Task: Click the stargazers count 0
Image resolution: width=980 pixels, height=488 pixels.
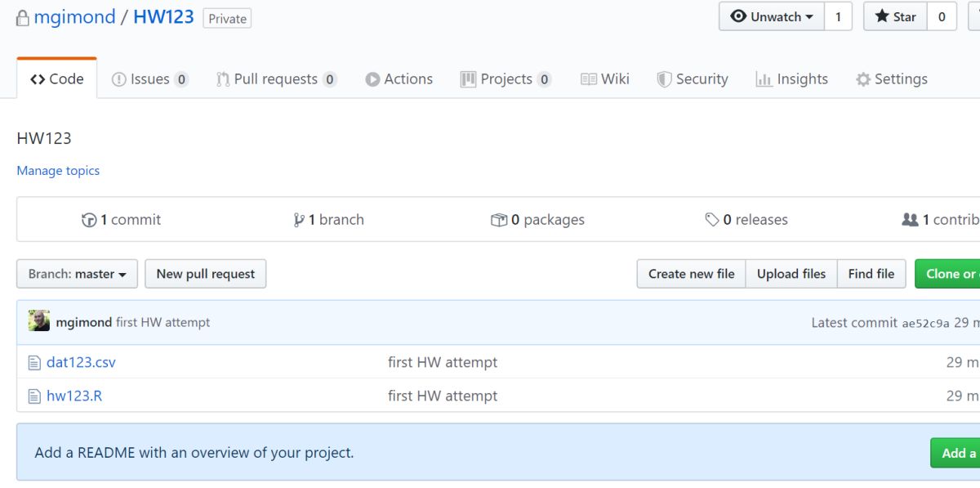Action: click(942, 16)
